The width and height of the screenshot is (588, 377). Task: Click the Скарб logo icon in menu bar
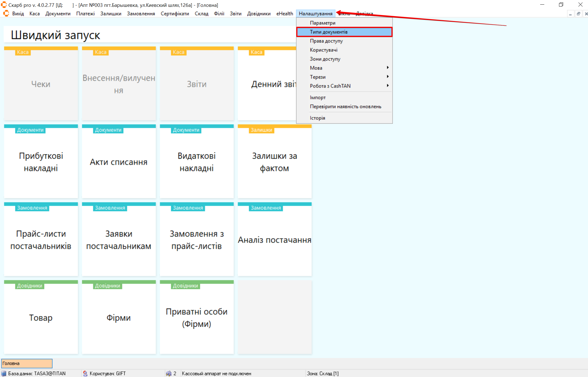[6, 13]
